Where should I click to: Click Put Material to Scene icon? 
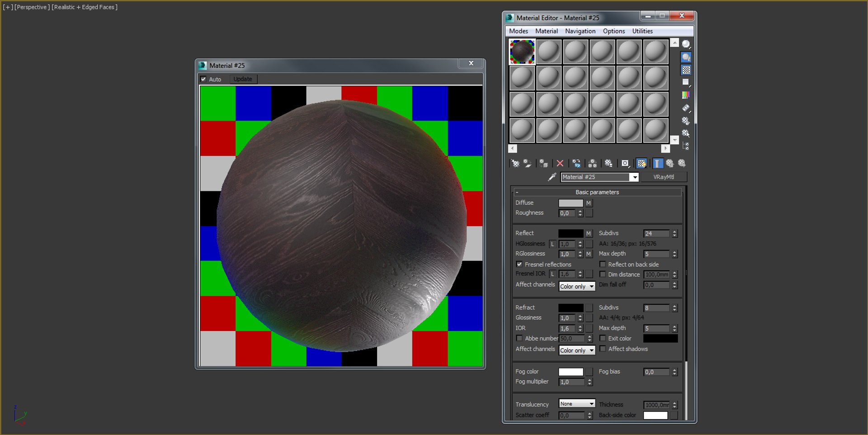point(528,164)
